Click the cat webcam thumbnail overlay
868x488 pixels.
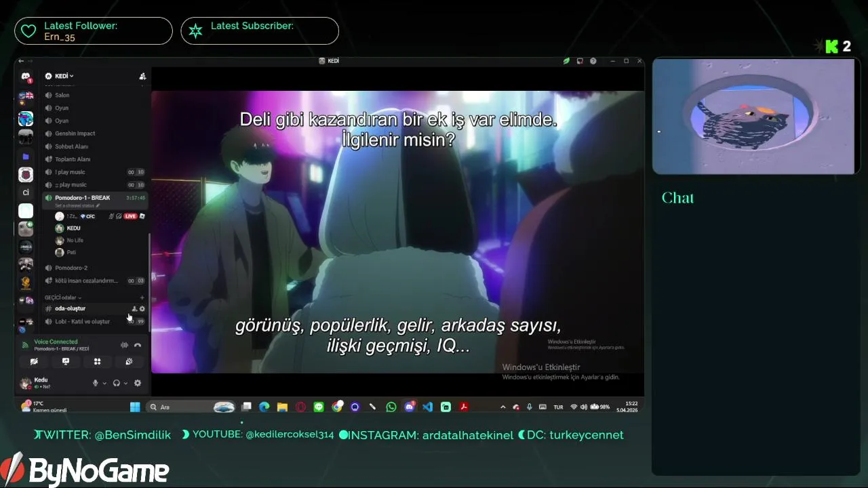[x=753, y=117]
